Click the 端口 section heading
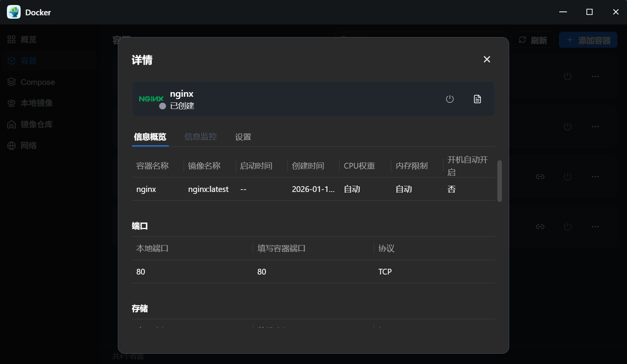The width and height of the screenshot is (627, 364). tap(140, 226)
